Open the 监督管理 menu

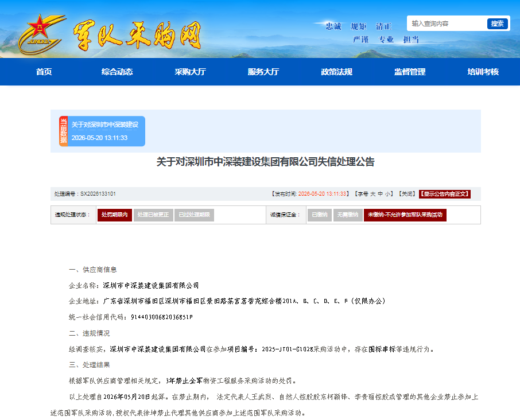[410, 72]
